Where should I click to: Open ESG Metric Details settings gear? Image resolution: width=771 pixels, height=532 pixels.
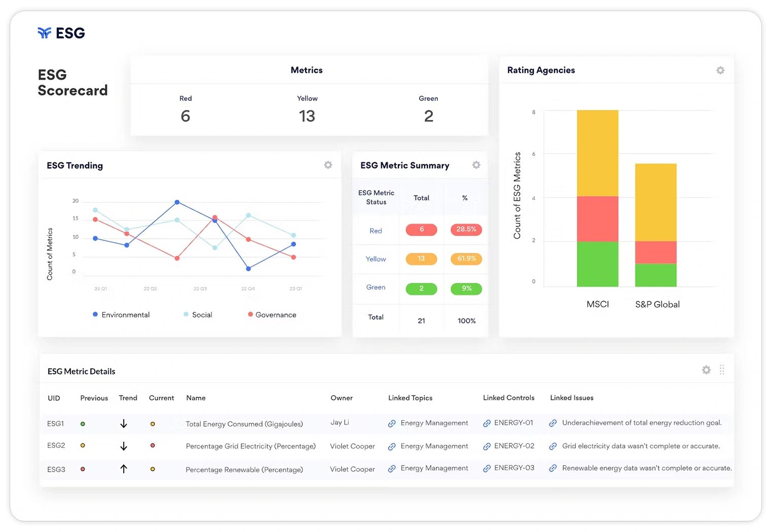pyautogui.click(x=706, y=370)
